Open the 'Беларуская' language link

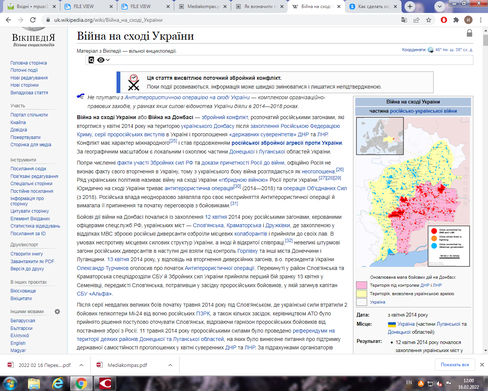pos(22,320)
